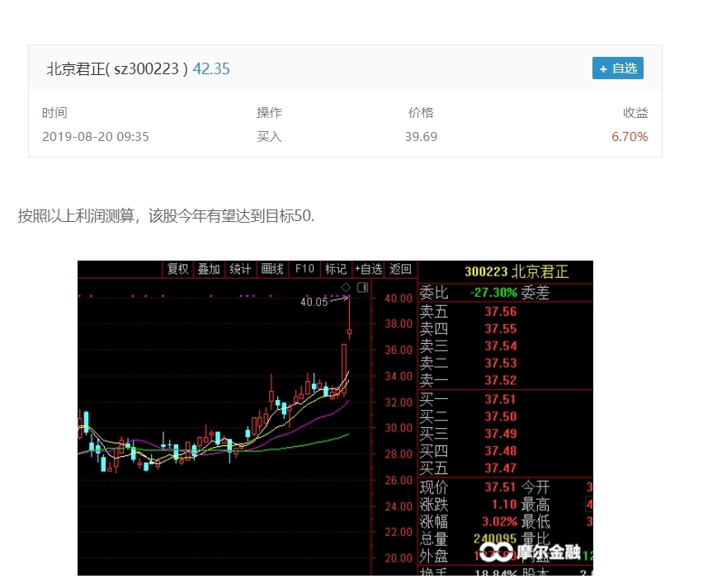Click the 300223 北京君正 quote header
The image size is (703, 588).
517,271
